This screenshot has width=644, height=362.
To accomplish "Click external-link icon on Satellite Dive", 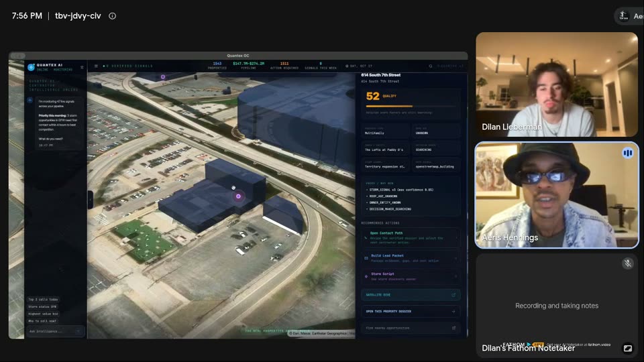I will coord(453,295).
